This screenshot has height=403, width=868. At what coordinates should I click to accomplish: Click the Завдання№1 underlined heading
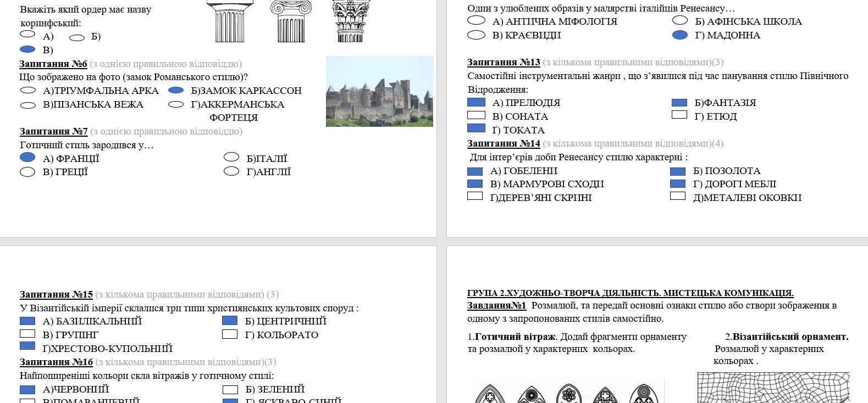click(496, 305)
